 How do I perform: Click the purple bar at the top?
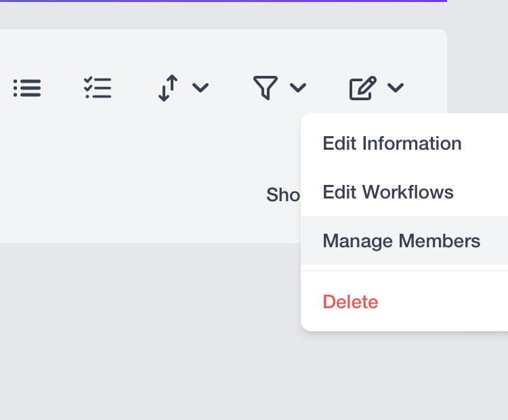(224, 1)
